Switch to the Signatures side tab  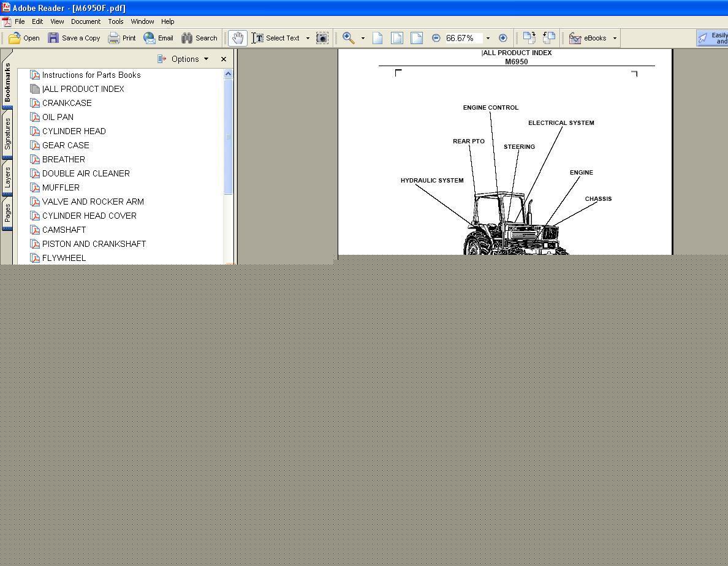[x=7, y=135]
